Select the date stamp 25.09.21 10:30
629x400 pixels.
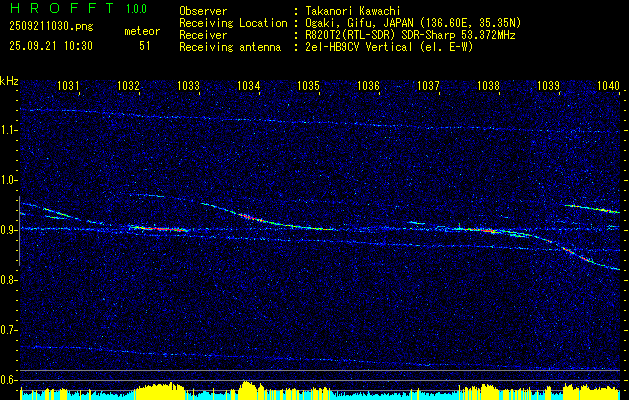coord(51,46)
